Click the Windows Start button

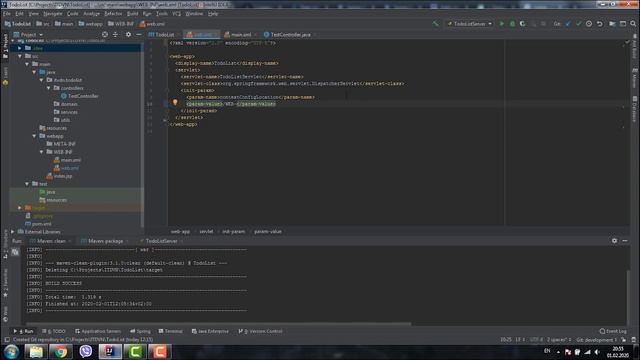11,351
